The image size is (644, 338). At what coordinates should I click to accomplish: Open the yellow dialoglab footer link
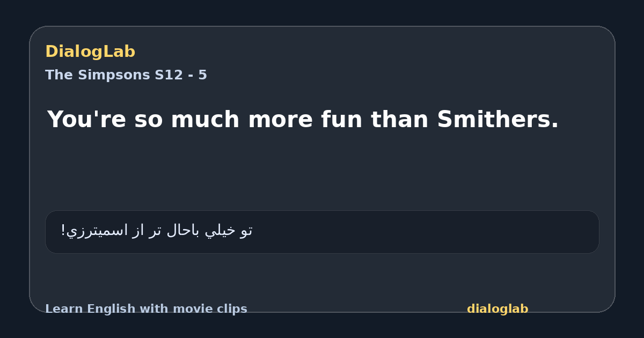[497, 309]
